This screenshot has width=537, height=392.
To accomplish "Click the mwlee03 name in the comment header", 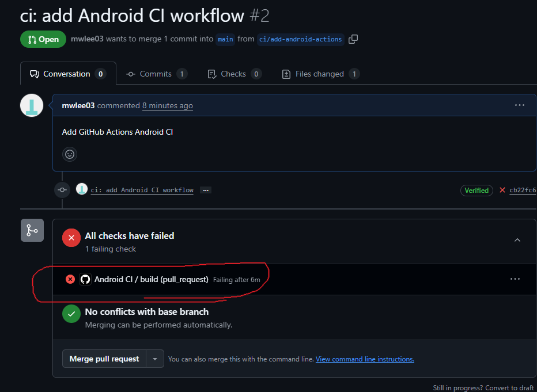I will point(78,106).
